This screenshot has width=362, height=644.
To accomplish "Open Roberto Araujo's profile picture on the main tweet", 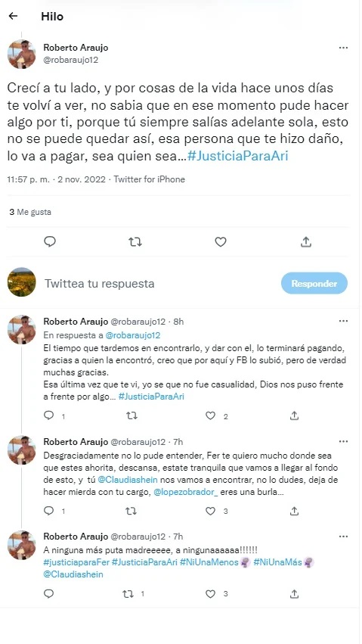I will [x=22, y=54].
